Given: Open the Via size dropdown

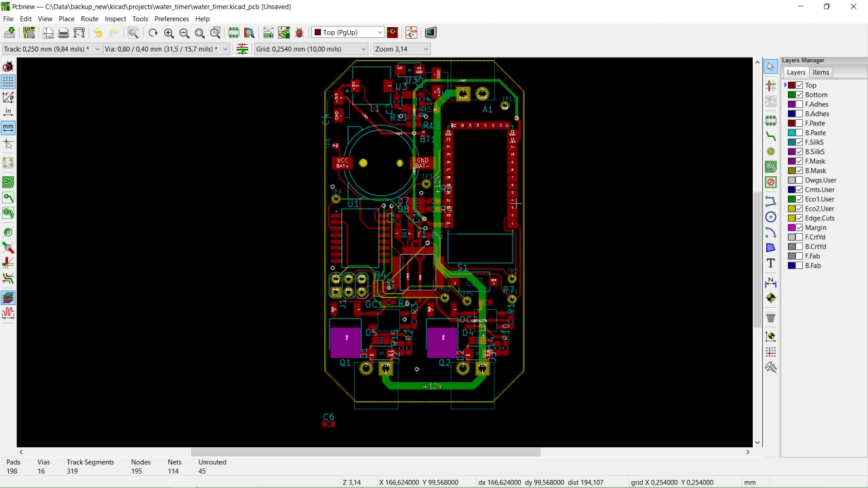Looking at the screenshot, I should pos(167,49).
